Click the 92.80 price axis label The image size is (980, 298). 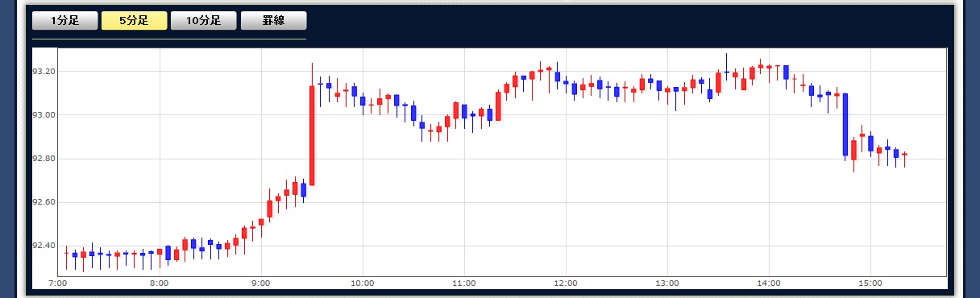pyautogui.click(x=44, y=159)
